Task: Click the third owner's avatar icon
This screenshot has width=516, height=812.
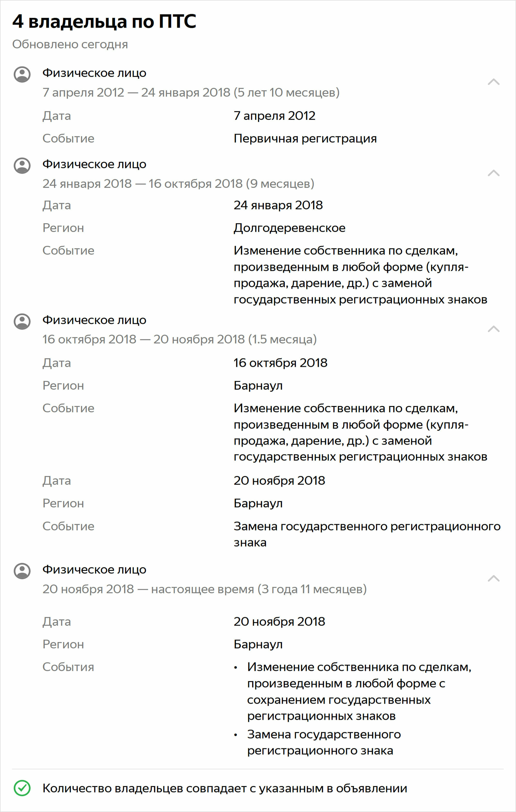Action: (x=22, y=321)
